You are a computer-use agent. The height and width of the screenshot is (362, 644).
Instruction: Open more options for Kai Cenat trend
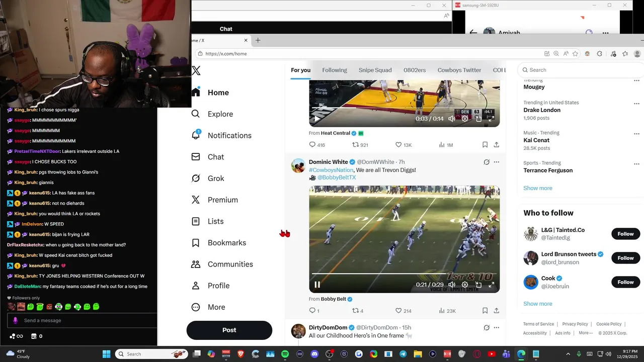click(x=636, y=133)
